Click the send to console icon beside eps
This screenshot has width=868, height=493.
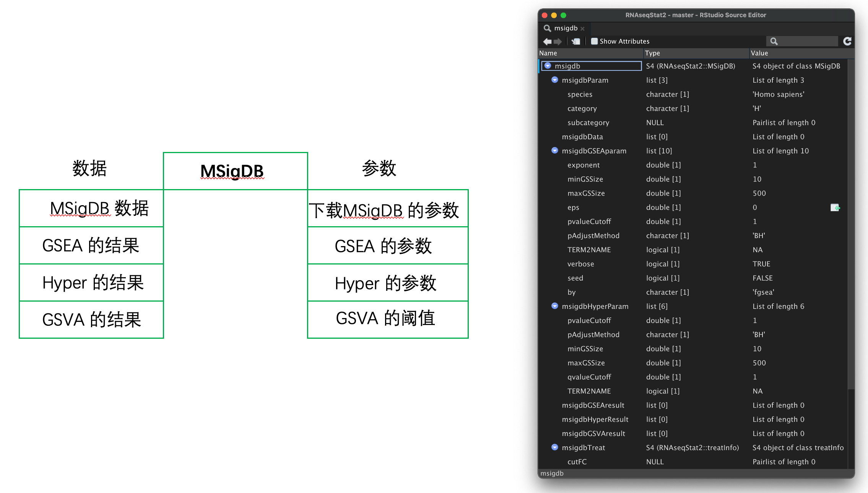[835, 207]
